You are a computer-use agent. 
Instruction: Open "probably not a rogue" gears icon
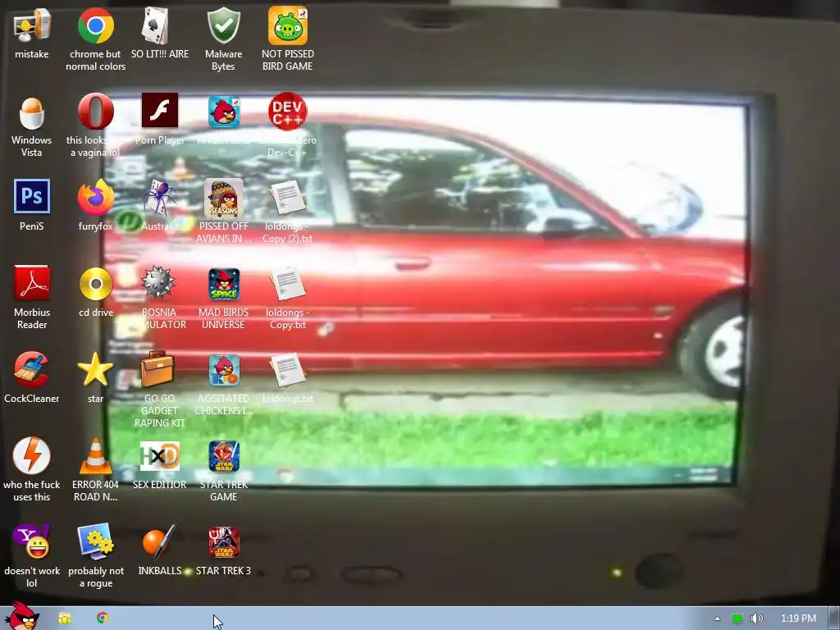pos(95,541)
